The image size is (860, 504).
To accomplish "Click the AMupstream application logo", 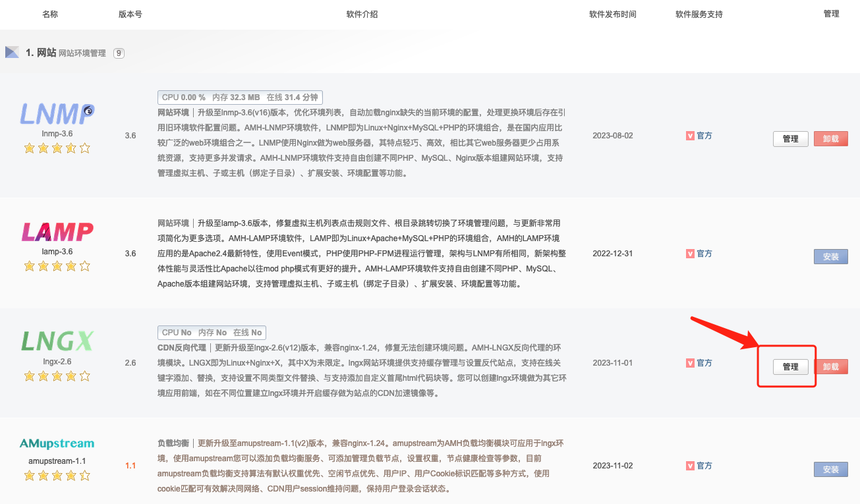I will pos(57,444).
